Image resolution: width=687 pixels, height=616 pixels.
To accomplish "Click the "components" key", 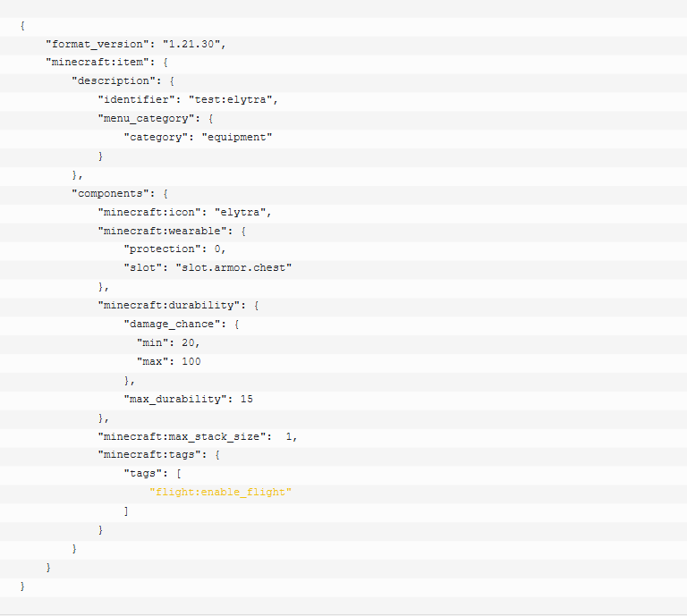I will [109, 194].
